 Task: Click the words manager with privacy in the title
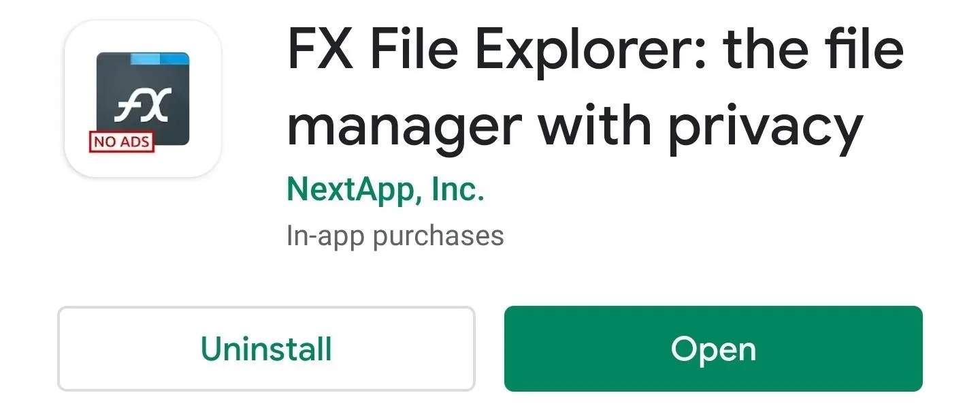pyautogui.click(x=575, y=125)
